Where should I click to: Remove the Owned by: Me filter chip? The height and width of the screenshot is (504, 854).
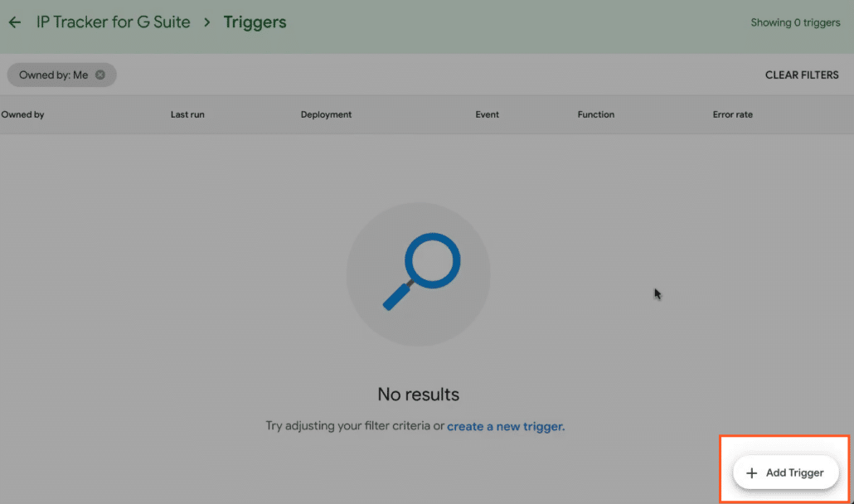[x=100, y=75]
